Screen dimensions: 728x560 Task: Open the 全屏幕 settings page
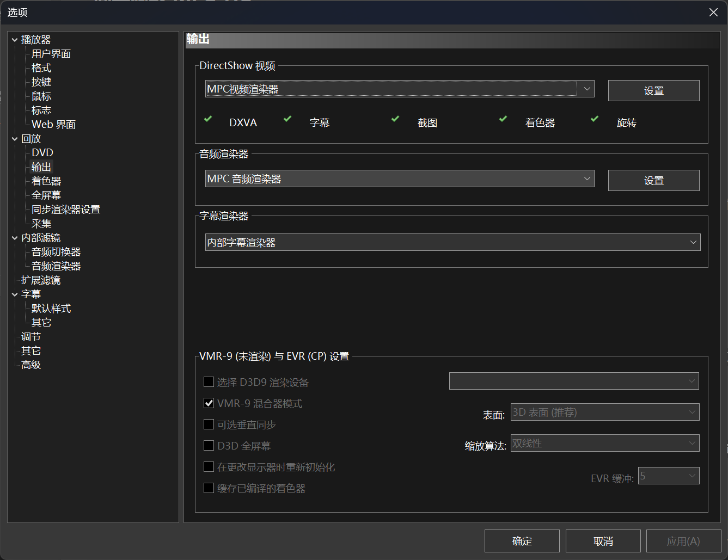46,195
